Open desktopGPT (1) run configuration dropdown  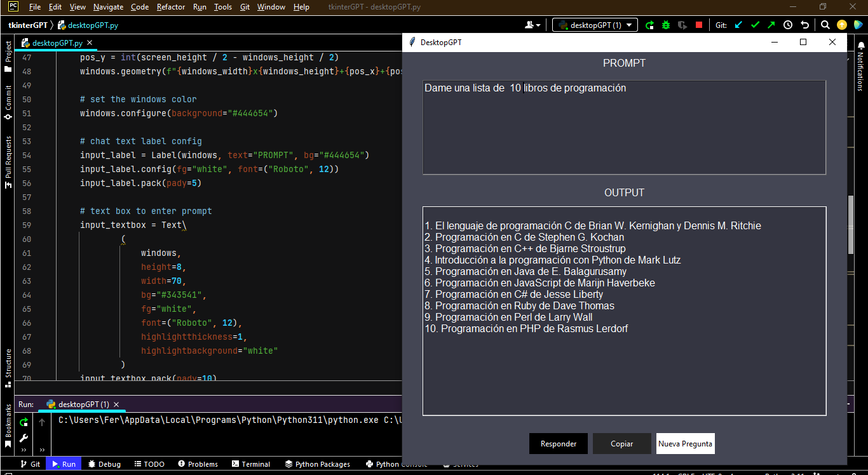(x=595, y=25)
